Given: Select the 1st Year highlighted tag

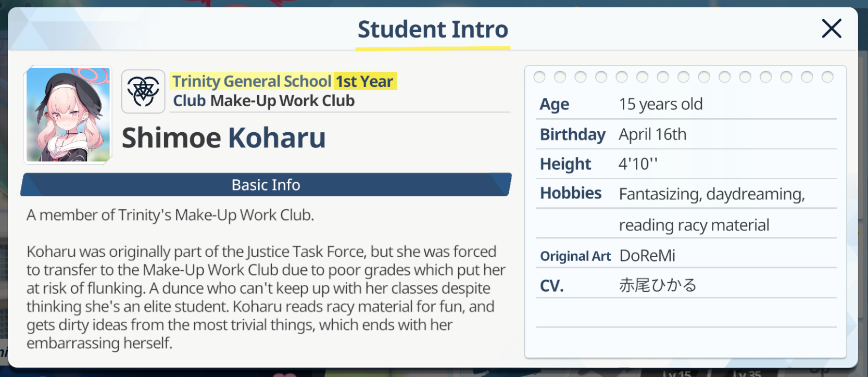Looking at the screenshot, I should pyautogui.click(x=364, y=81).
